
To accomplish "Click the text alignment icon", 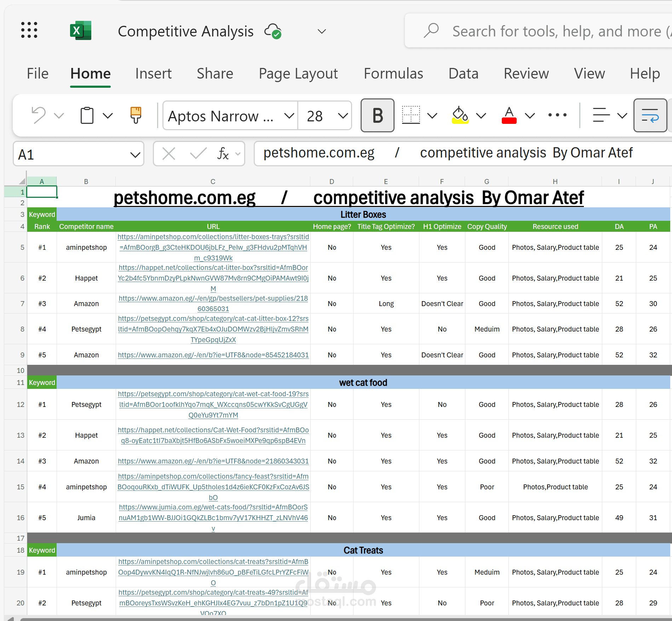I will pyautogui.click(x=601, y=115).
